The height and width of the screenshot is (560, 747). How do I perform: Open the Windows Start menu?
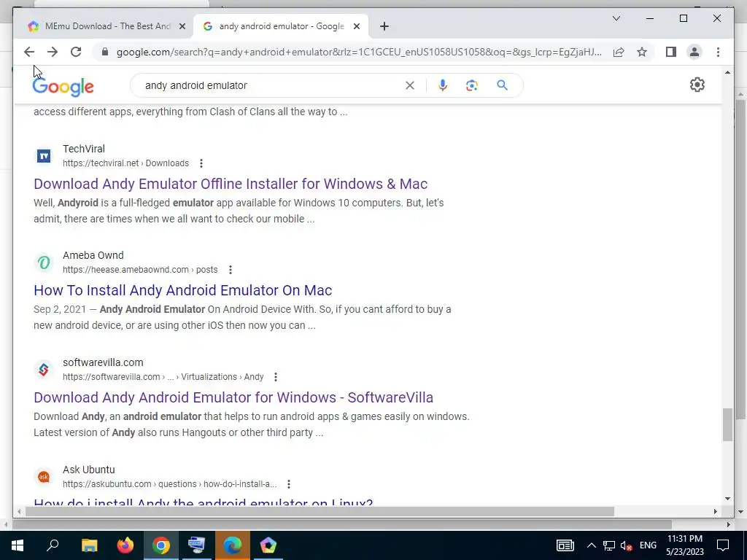pyautogui.click(x=18, y=545)
